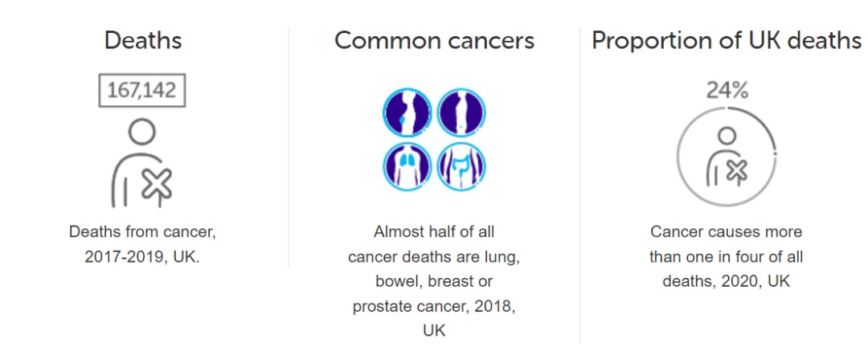This screenshot has height=351, width=868.
Task: Click the 167,142 number box
Action: click(x=141, y=90)
